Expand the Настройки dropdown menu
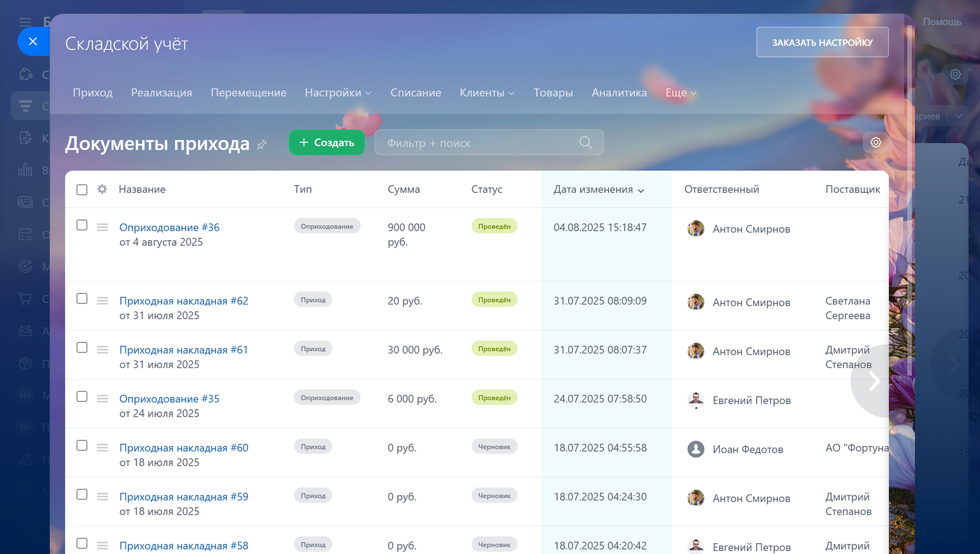 [337, 93]
